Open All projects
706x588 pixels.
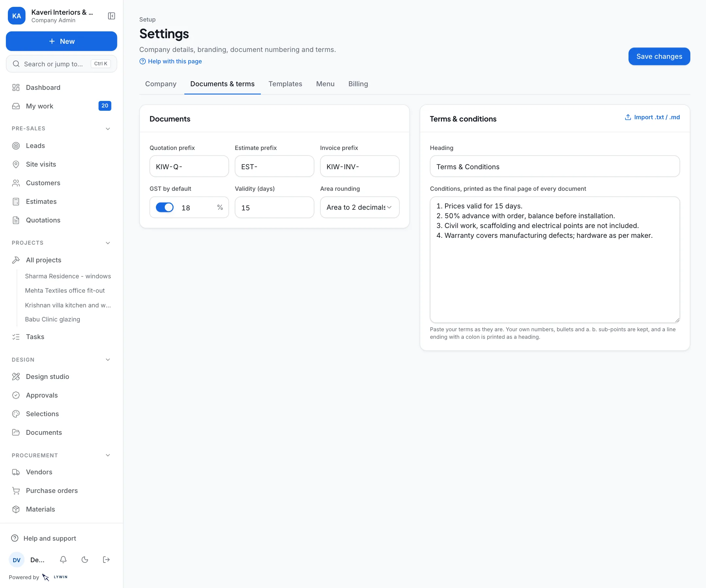pyautogui.click(x=61, y=260)
